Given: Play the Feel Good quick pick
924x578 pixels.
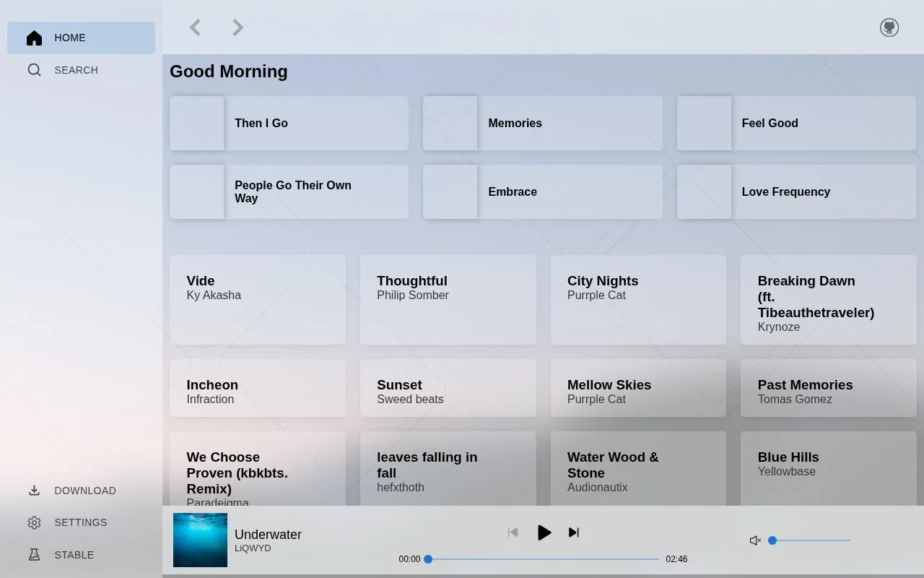Looking at the screenshot, I should click(796, 124).
